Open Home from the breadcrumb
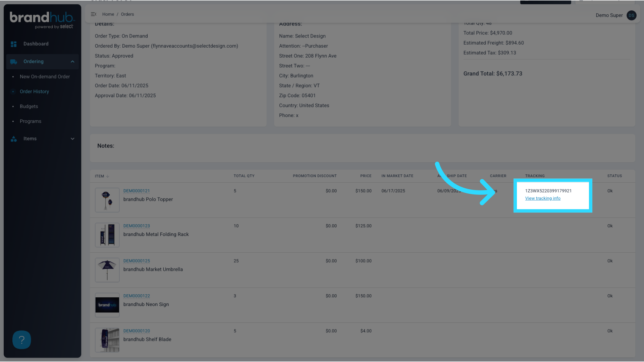The image size is (644, 362). 108,14
